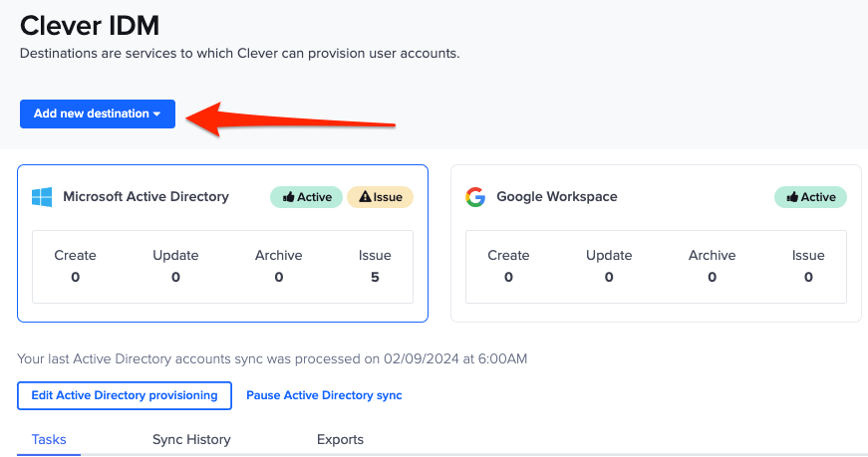Click the Microsoft Windows logo icon
This screenshot has height=457, width=868.
click(41, 197)
